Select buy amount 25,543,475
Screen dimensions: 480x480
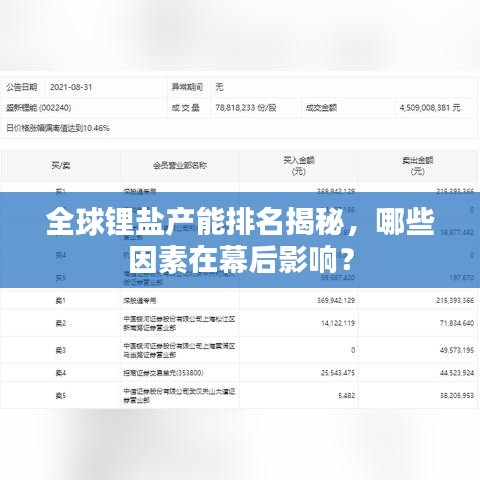click(338, 373)
